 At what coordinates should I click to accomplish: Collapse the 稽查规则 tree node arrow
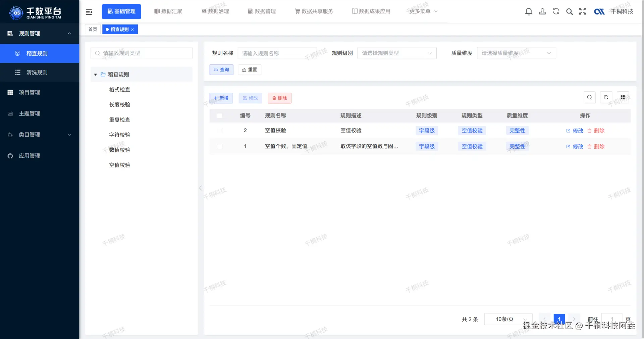96,75
